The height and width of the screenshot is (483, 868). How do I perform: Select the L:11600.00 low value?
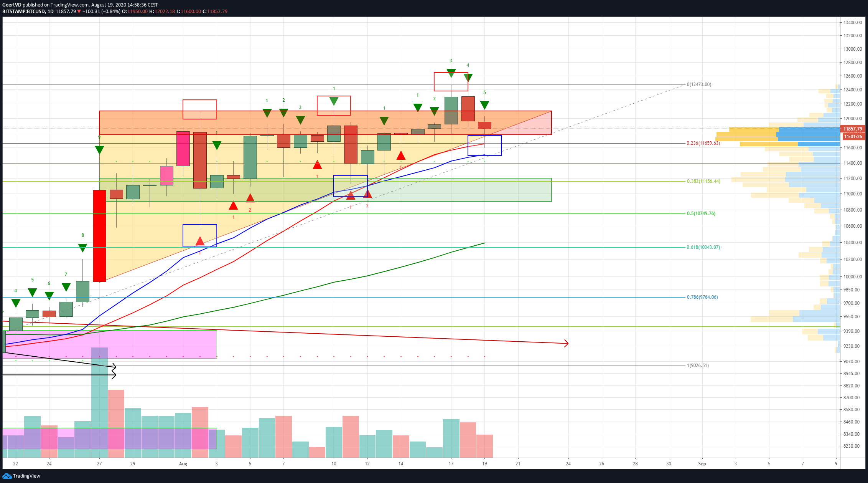click(x=189, y=12)
